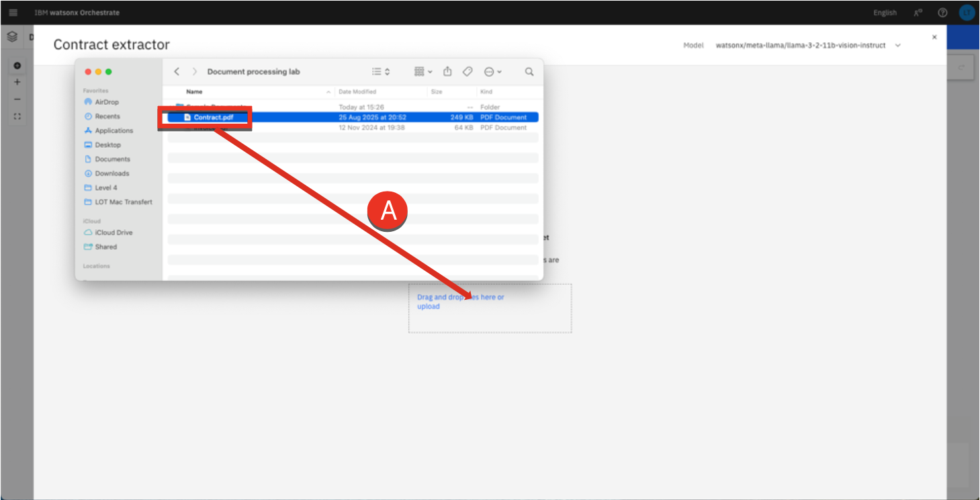Image resolution: width=980 pixels, height=500 pixels.
Task: Open the English language selector
Action: (885, 13)
